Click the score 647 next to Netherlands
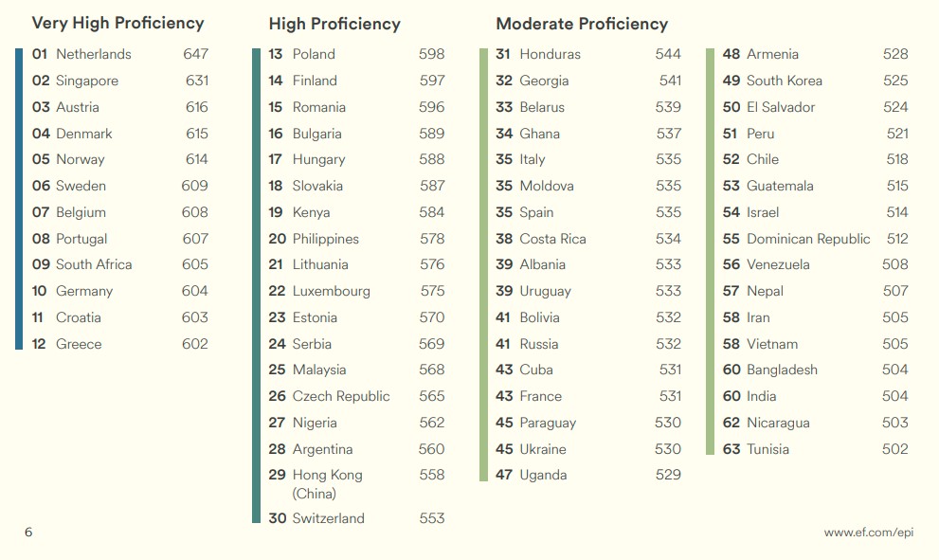The height and width of the screenshot is (560, 939). [196, 54]
